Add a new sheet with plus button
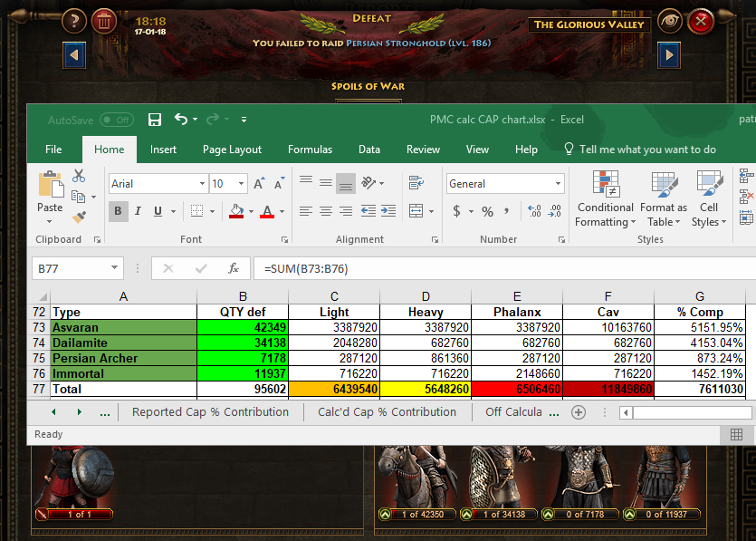 pos(579,412)
